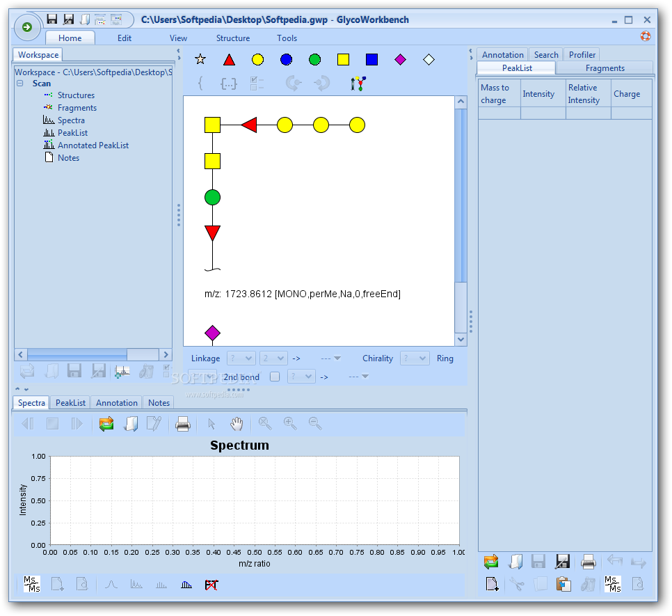Click the workspace scroll right arrow
This screenshot has width=672, height=616.
point(166,354)
